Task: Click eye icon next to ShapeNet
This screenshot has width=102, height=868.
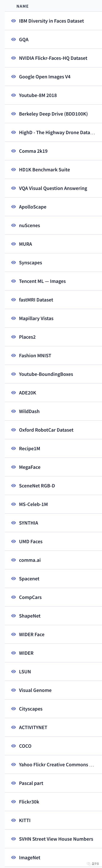Action: [14, 616]
